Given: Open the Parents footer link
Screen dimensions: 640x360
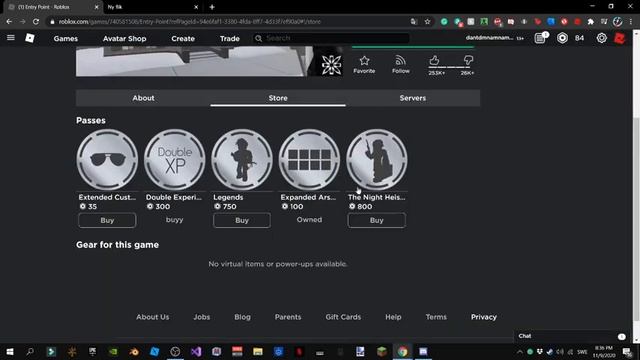Looking at the screenshot, I should point(288,317).
